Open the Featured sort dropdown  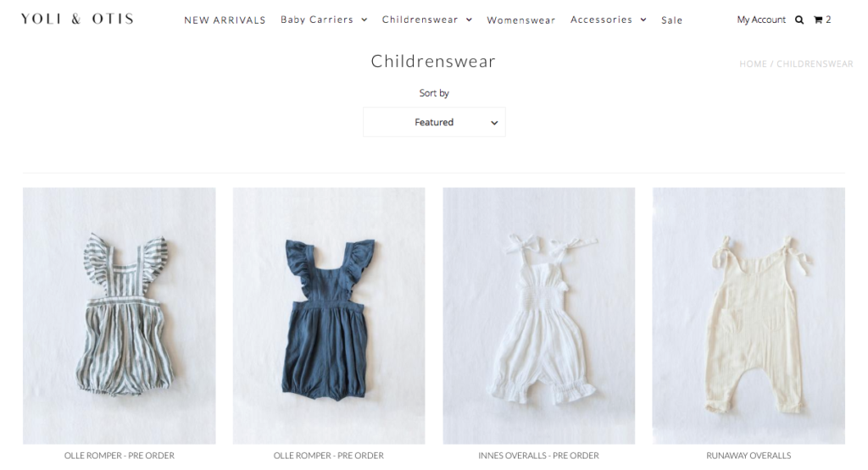coord(434,122)
